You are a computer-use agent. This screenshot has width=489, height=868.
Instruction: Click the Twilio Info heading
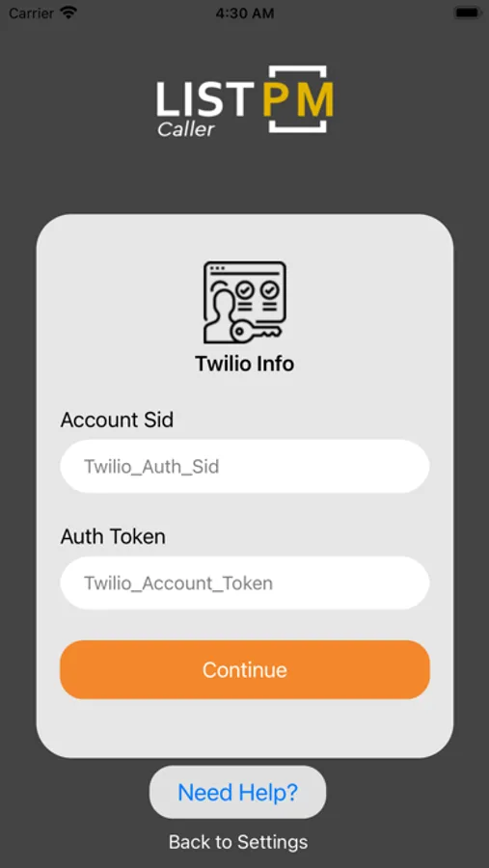244,364
